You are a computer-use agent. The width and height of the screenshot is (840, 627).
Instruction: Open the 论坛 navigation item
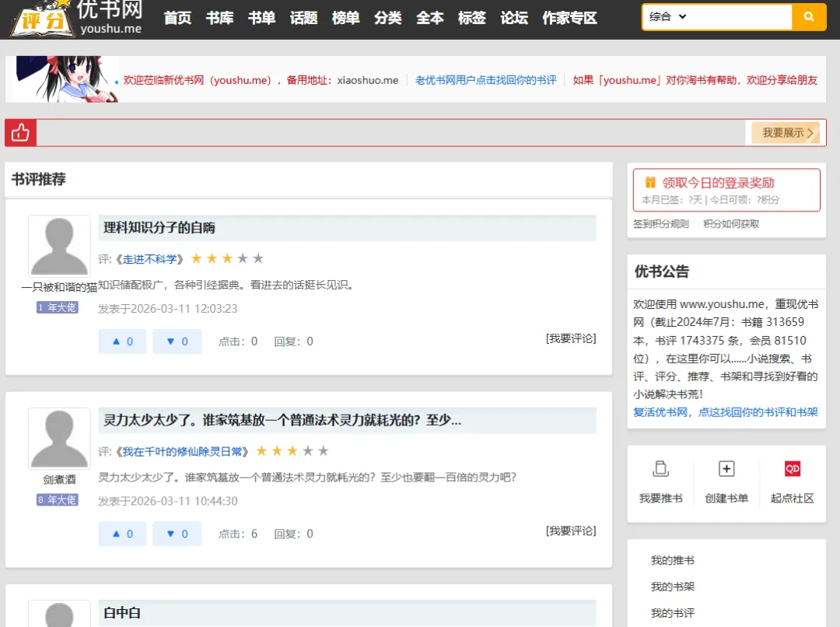point(514,18)
